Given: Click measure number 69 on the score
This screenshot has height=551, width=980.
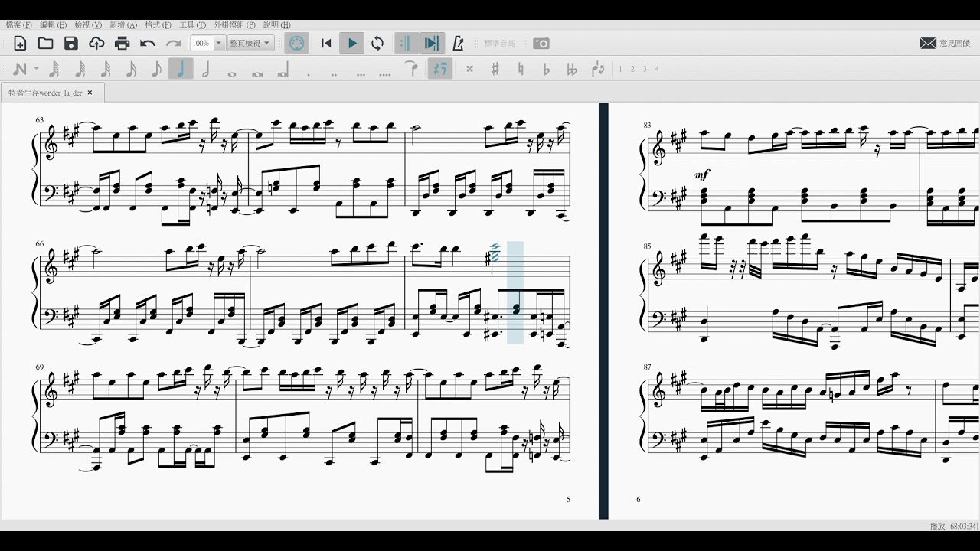Looking at the screenshot, I should pos(39,367).
